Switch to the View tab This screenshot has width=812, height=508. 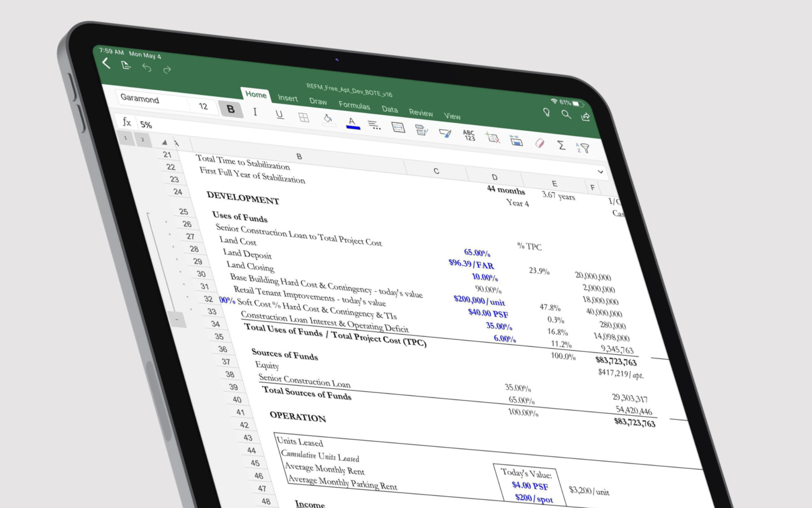452,116
